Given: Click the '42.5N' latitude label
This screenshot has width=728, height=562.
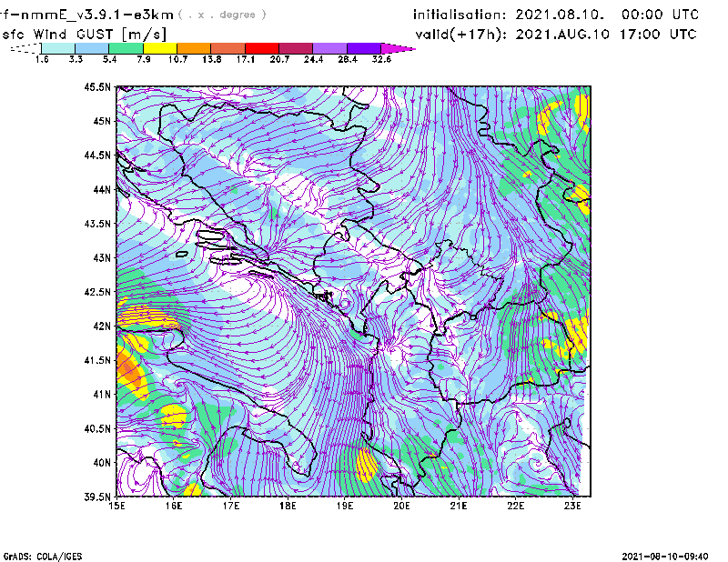Looking at the screenshot, I should [x=97, y=292].
